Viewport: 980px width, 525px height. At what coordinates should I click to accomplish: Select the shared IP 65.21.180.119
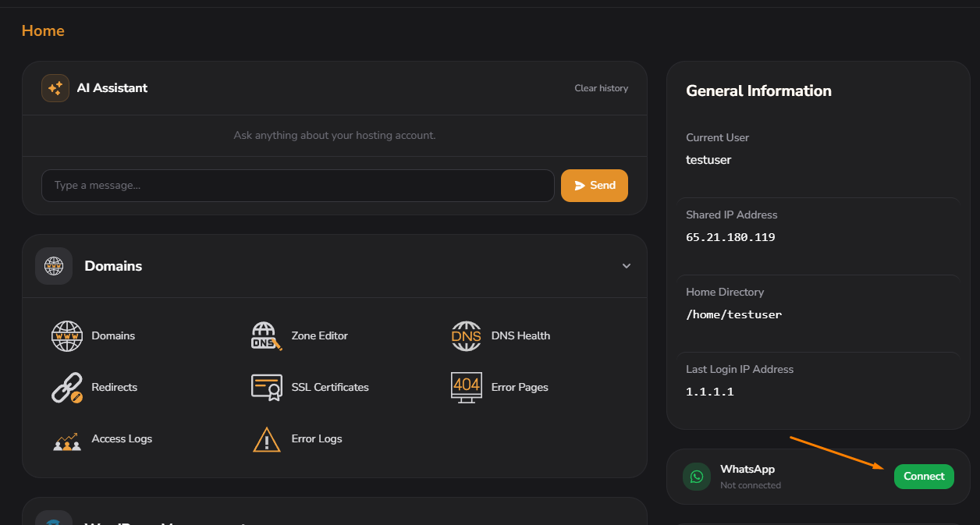coord(730,237)
